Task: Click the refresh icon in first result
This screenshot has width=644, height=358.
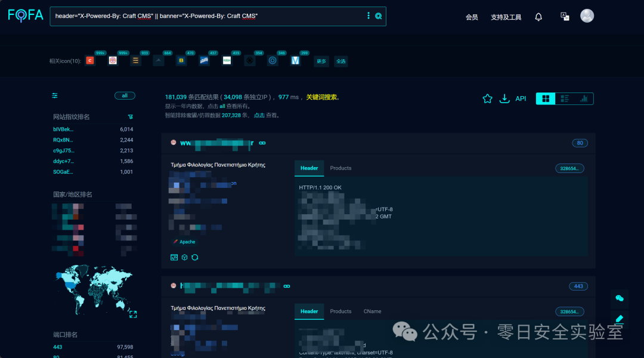Action: [195, 257]
